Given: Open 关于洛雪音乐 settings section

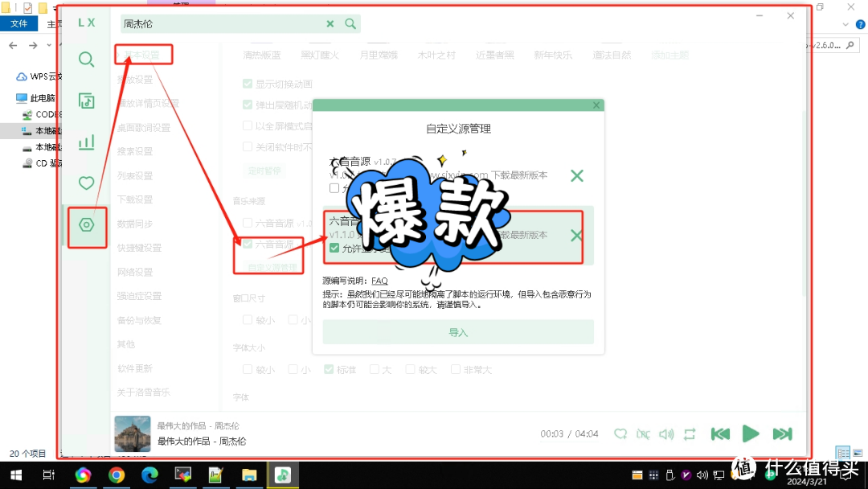Looking at the screenshot, I should pos(144,392).
